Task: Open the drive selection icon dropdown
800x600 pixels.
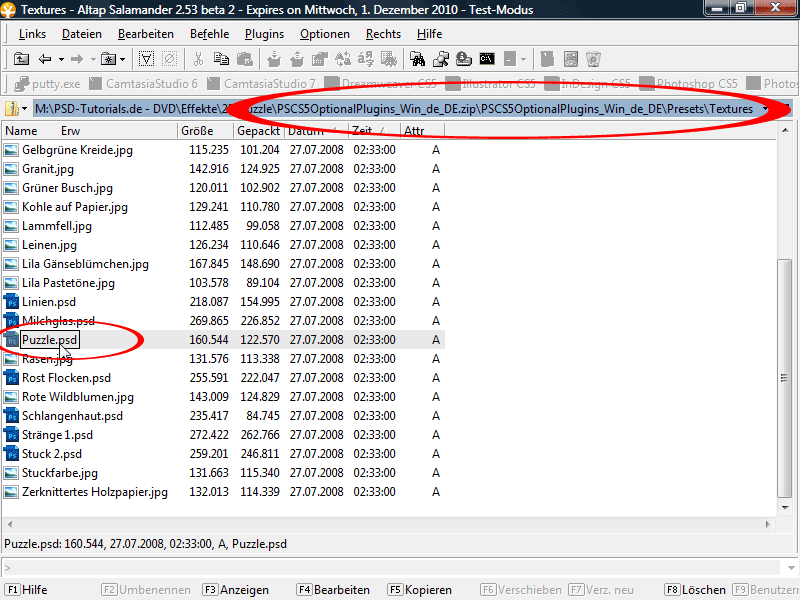Action: point(16,109)
